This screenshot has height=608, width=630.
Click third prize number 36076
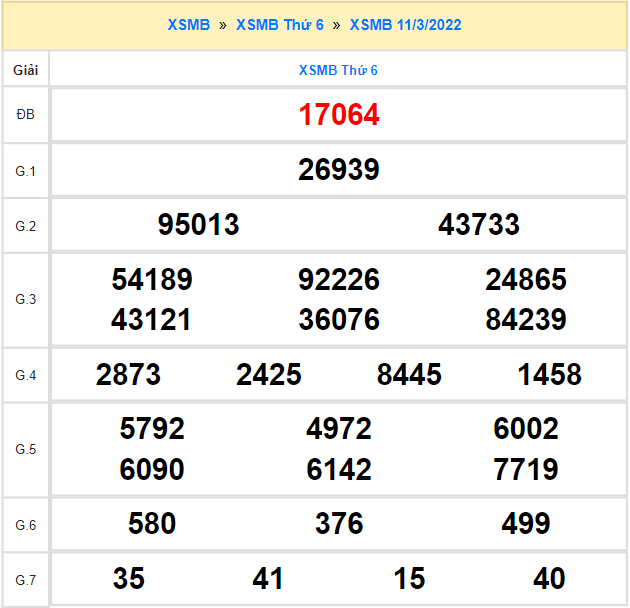point(339,320)
